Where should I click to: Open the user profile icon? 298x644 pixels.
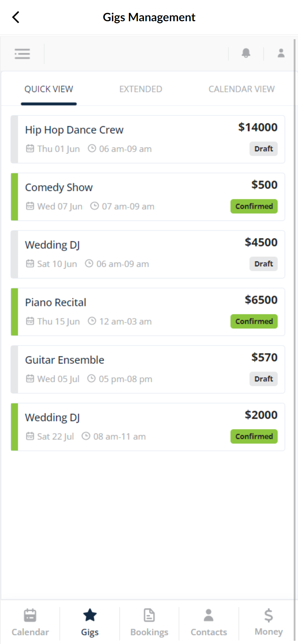pyautogui.click(x=281, y=53)
